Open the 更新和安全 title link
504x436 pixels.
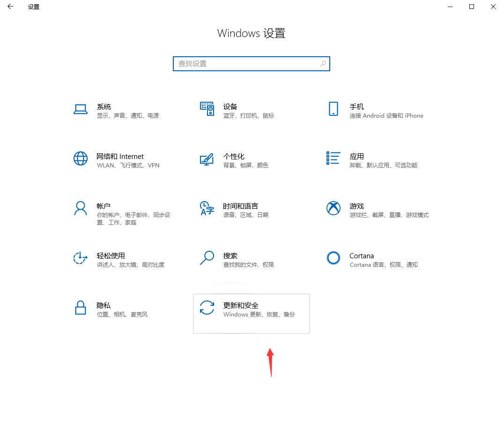pos(241,305)
